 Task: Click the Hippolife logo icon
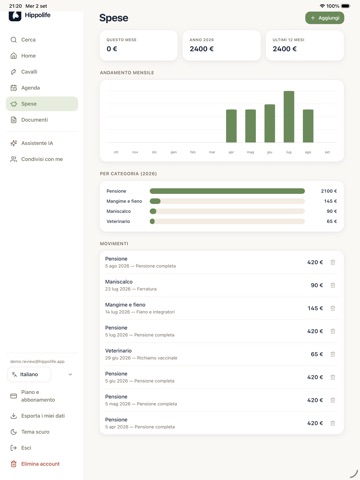click(x=15, y=15)
